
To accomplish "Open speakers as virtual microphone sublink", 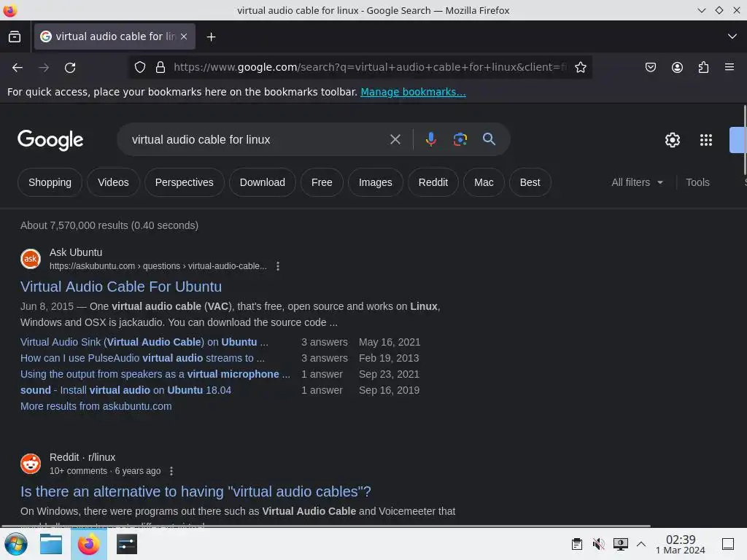I will tap(155, 374).
